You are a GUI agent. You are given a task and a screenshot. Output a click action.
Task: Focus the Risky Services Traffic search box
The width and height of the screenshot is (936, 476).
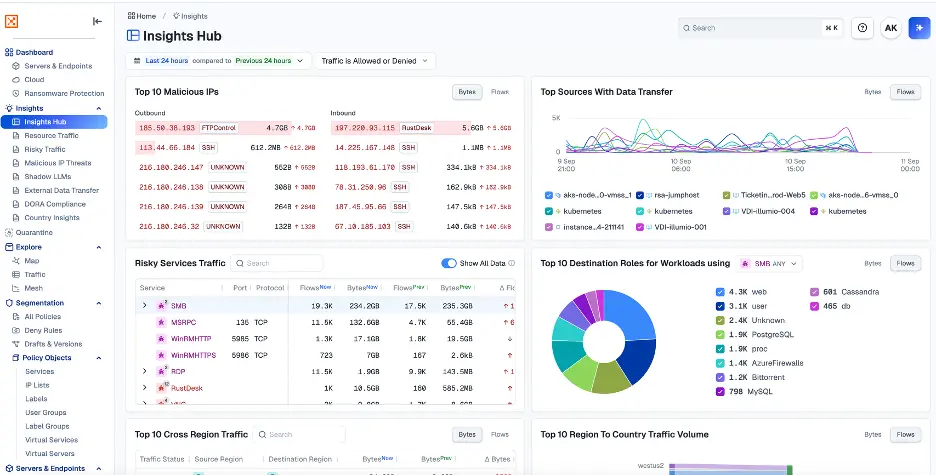click(x=277, y=263)
